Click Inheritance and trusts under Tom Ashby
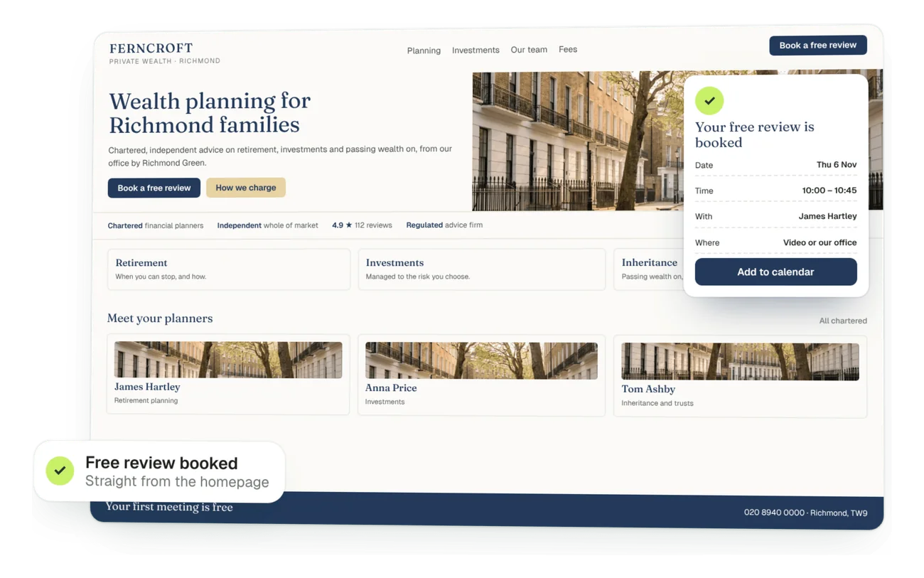 [x=657, y=403]
